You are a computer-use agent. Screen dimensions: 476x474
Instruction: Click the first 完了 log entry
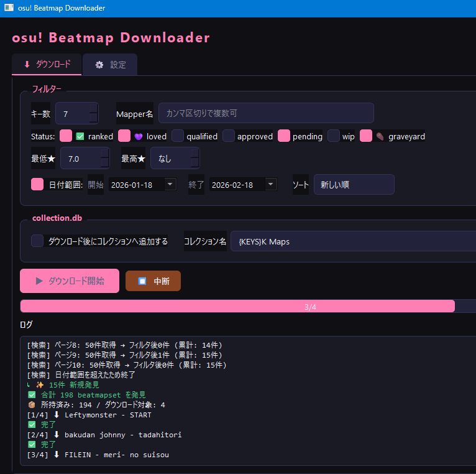click(42, 424)
